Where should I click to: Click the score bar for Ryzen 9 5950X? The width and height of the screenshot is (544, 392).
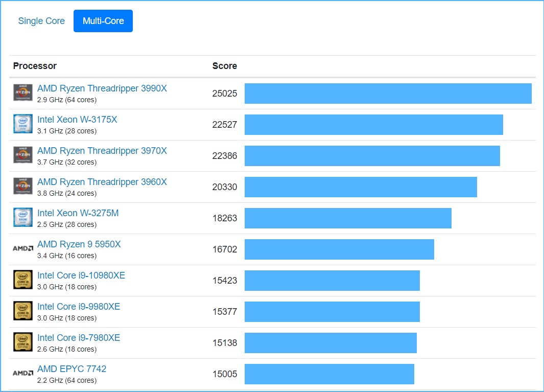[x=339, y=249]
